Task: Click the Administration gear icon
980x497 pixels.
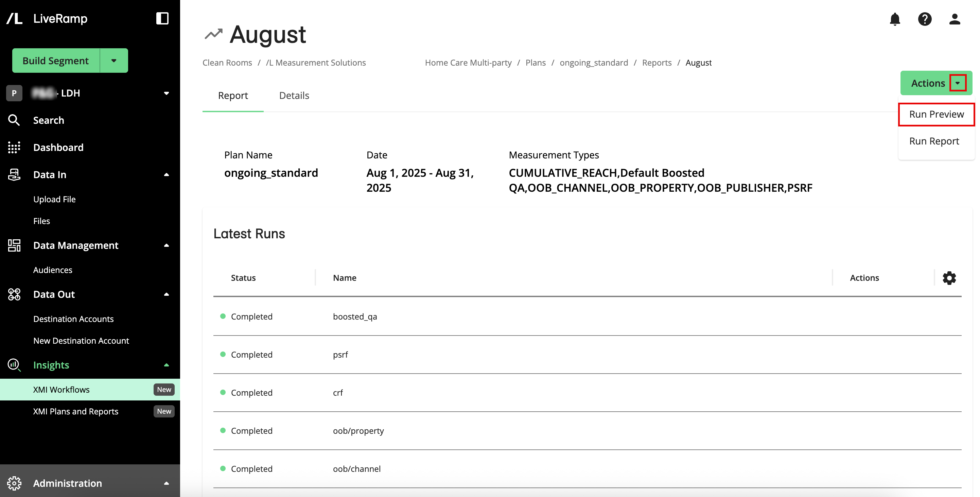Action: (14, 483)
